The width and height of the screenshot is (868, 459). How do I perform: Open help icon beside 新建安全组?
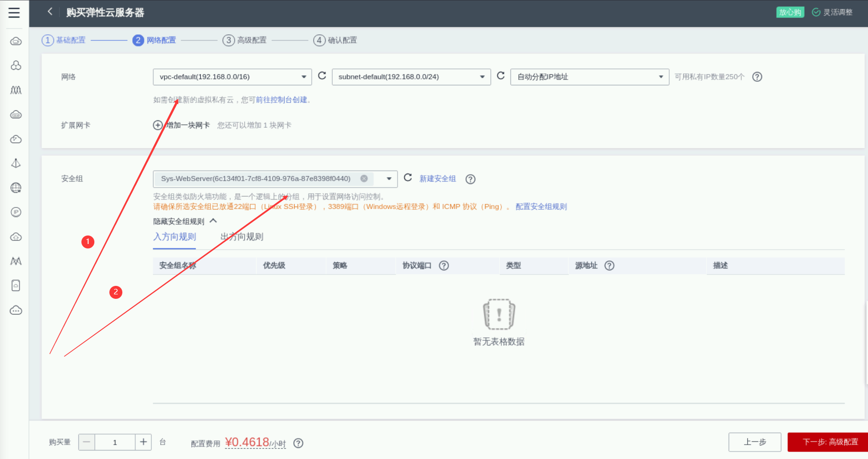point(470,179)
